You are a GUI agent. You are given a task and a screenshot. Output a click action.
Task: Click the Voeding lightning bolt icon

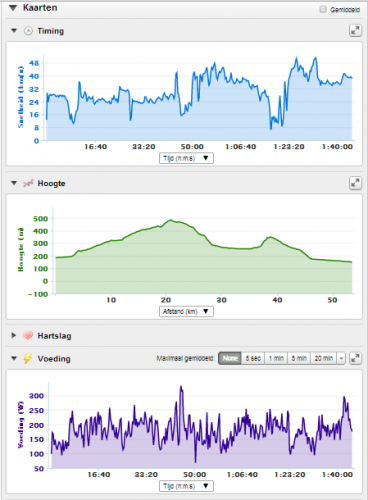28,359
